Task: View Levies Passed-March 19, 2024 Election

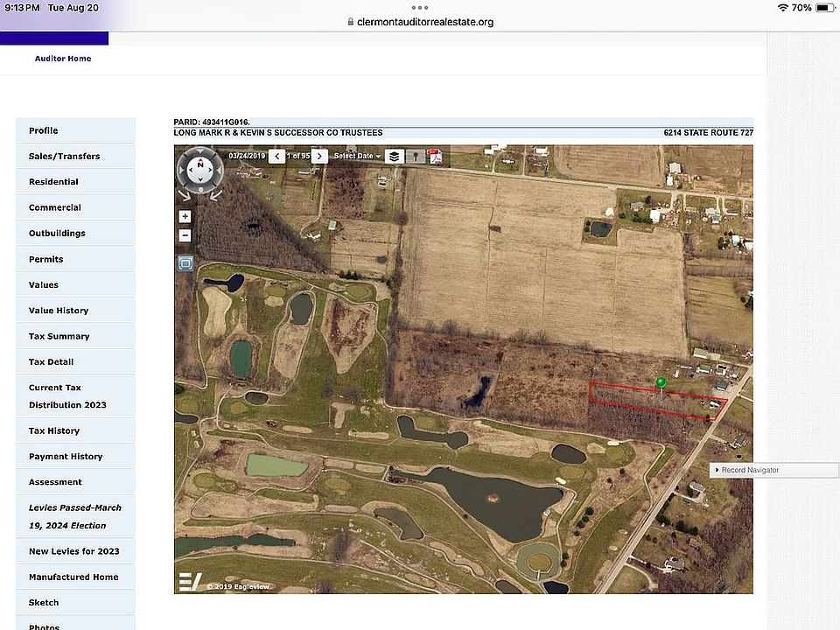Action: click(x=75, y=516)
